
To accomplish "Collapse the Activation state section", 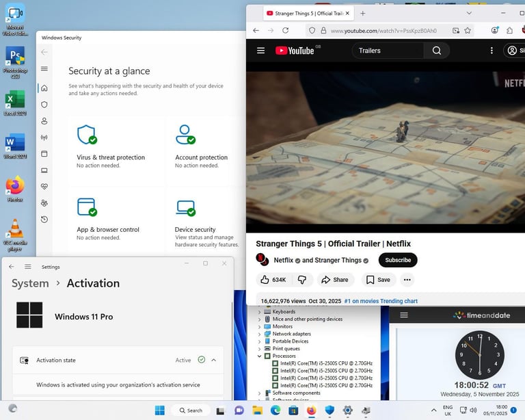I will pyautogui.click(x=213, y=360).
